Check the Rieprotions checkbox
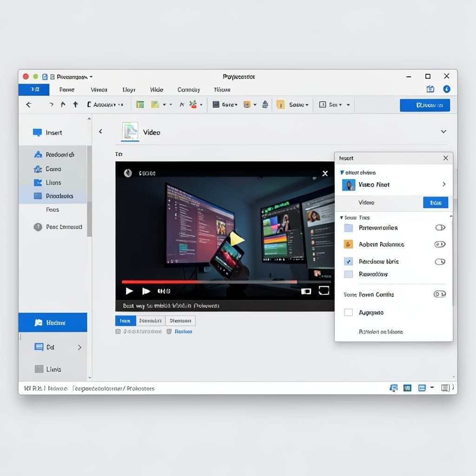 pos(349,274)
